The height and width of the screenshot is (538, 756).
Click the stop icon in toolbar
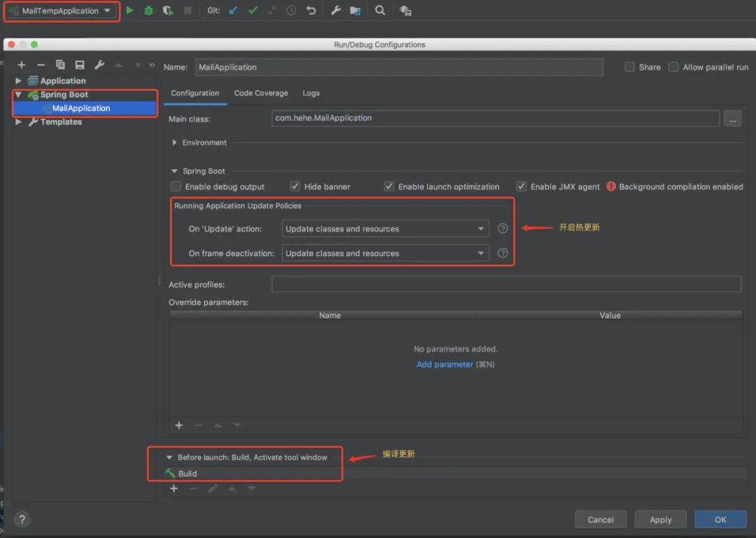coord(187,10)
